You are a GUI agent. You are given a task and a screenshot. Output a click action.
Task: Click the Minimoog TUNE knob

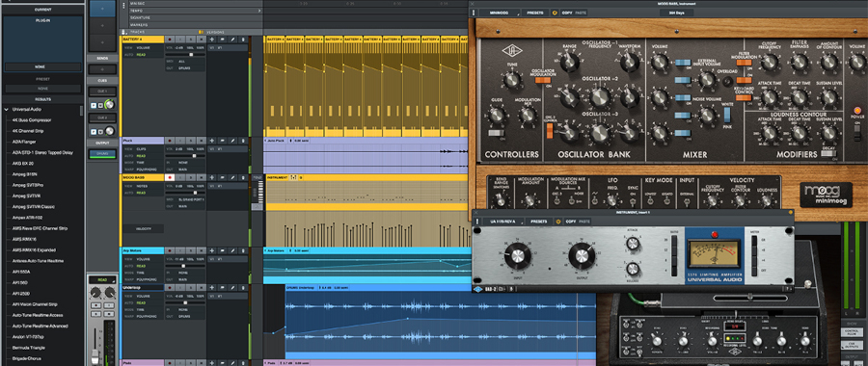tap(512, 81)
